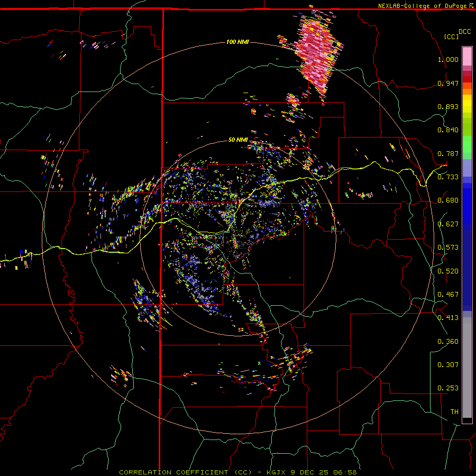Click the NEXLAB-College of DuPage credit text

(422, 6)
